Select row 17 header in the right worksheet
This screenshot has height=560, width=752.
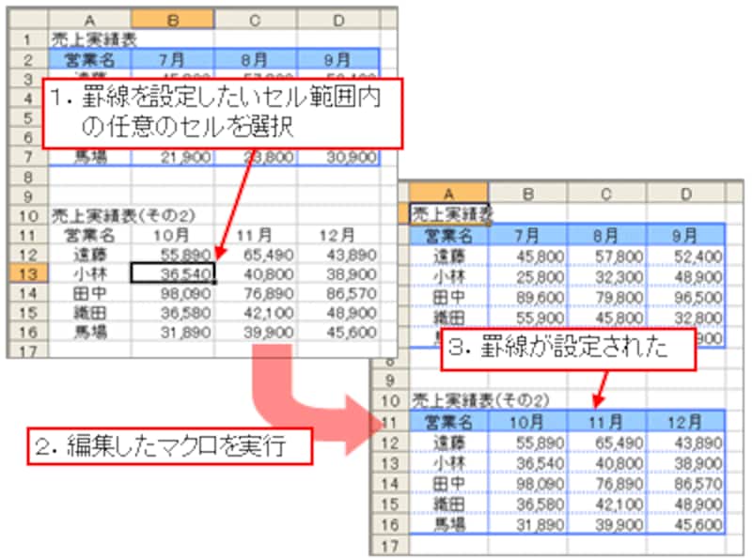[x=390, y=545]
